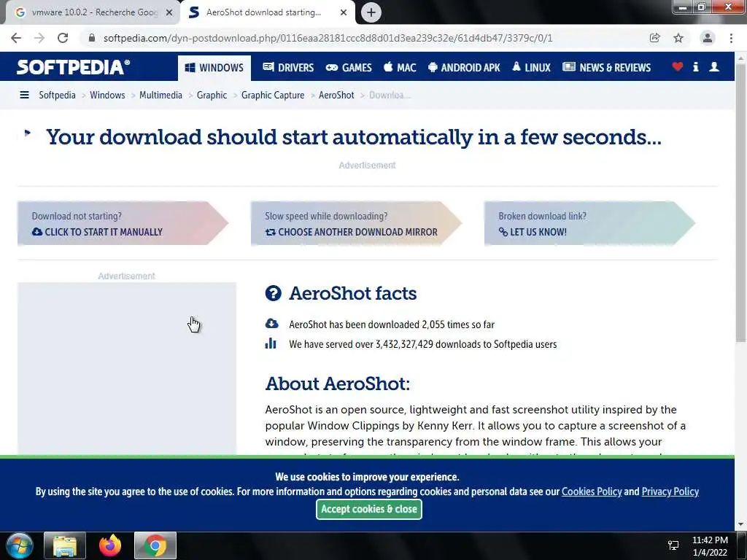The width and height of the screenshot is (747, 560).
Task: Close the AeroShot download tab
Action: 344,13
